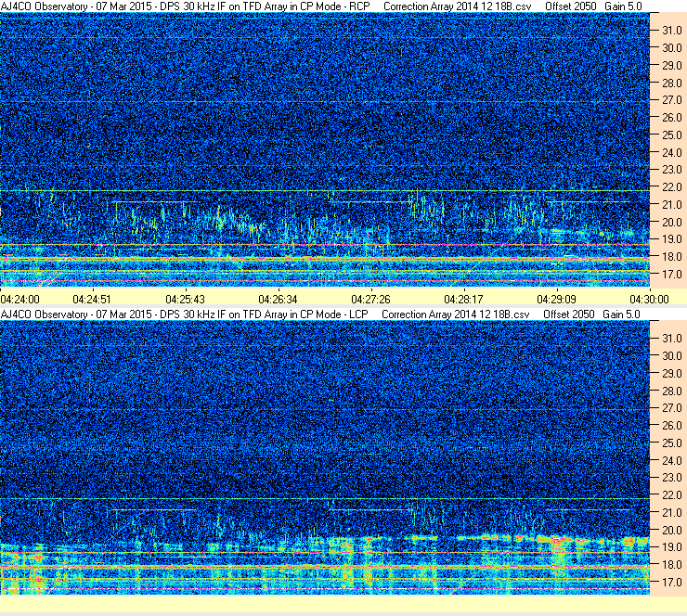Click the 20.0 frequency label on RCP plot
Viewport: 687px width, 616px height.
pyautogui.click(x=671, y=223)
